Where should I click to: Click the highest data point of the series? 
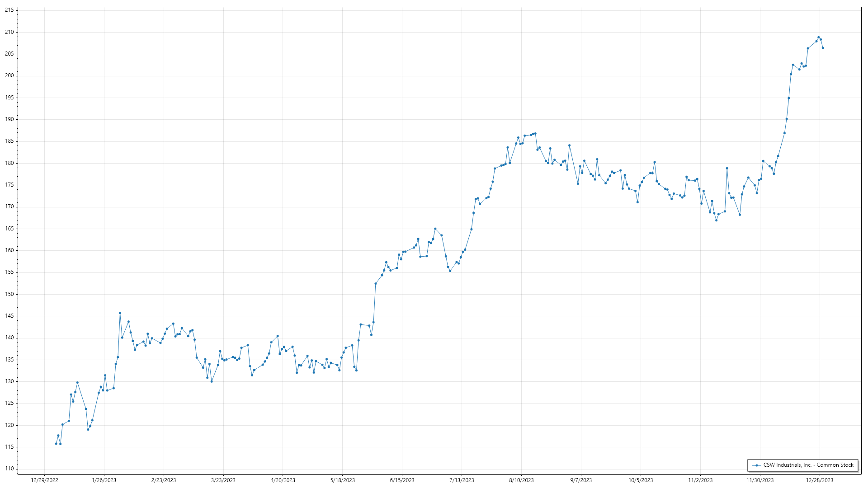(x=818, y=38)
